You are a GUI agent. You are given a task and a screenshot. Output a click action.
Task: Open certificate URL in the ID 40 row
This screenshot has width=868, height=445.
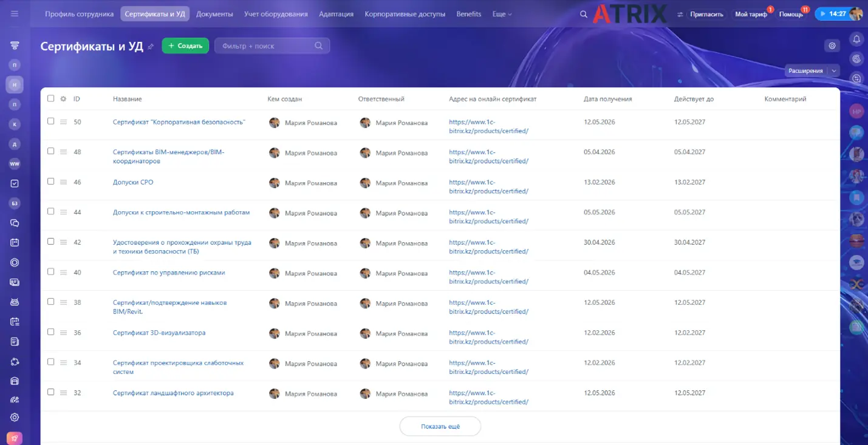[488, 277]
